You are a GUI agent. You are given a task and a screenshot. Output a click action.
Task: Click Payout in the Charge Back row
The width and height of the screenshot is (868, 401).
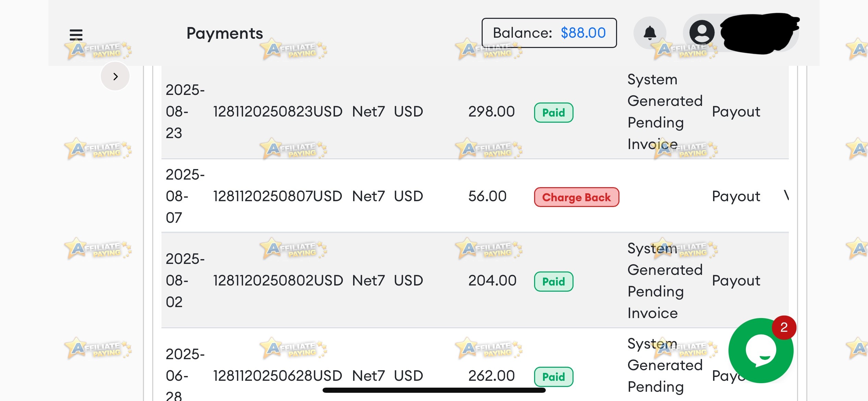coord(736,196)
